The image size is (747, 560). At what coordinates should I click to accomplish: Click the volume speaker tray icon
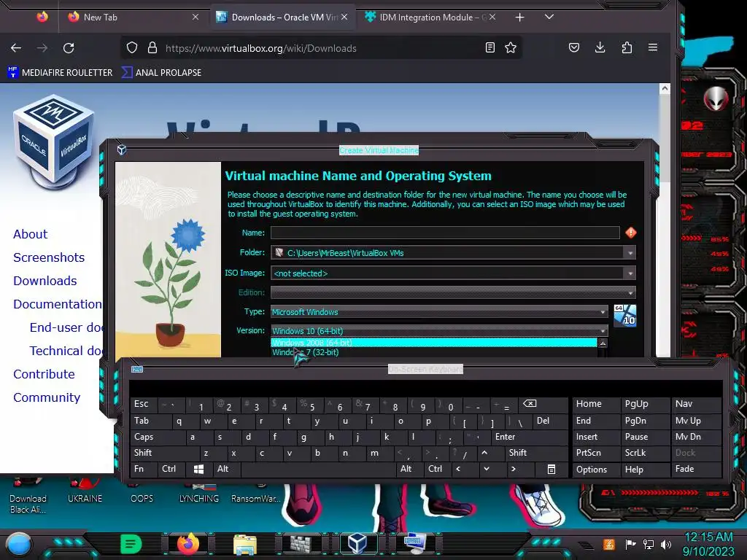tap(665, 544)
